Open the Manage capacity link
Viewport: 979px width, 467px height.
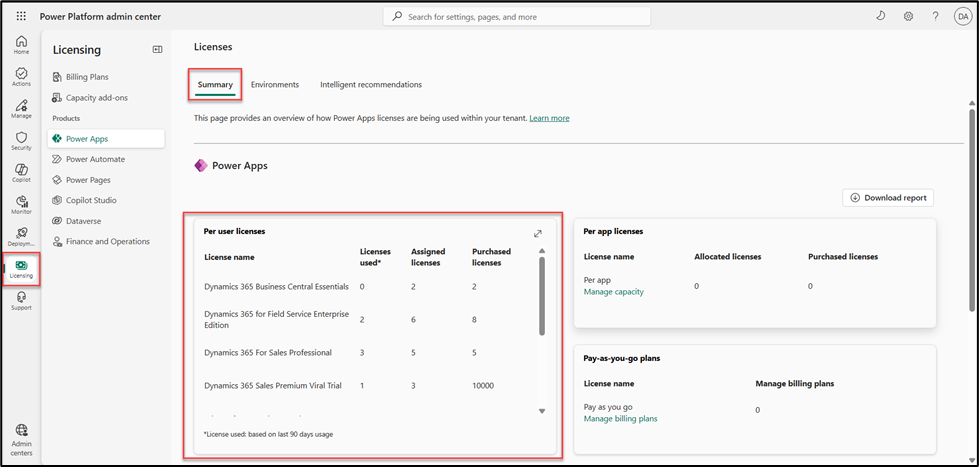[x=613, y=292]
